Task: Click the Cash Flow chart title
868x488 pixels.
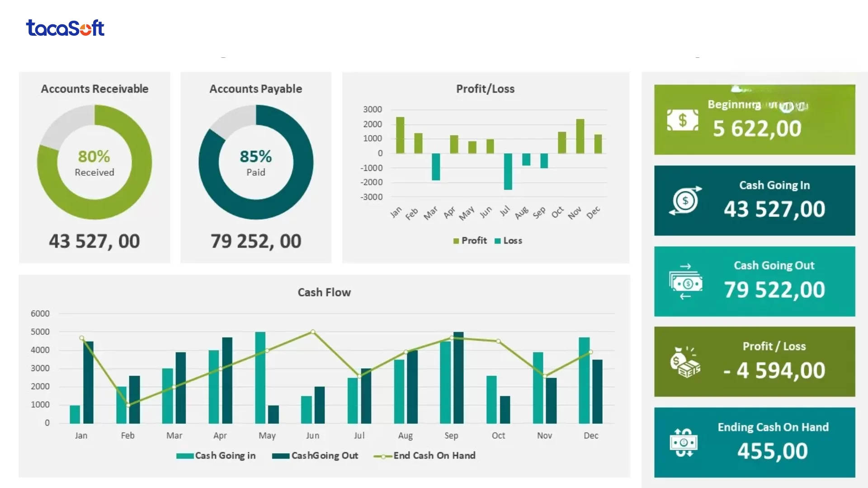Action: pyautogui.click(x=324, y=292)
